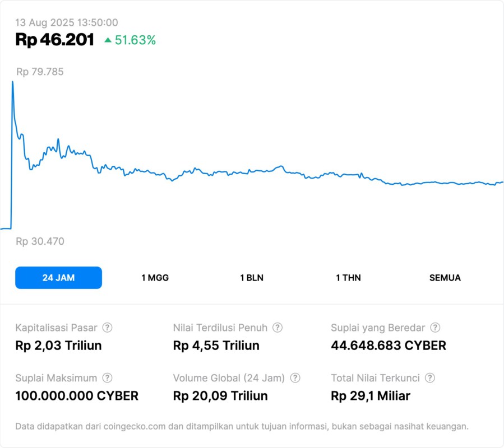This screenshot has height=448, width=504.
Task: Open the Suplai Maksimum question-mark tooltip
Action: pos(107,378)
